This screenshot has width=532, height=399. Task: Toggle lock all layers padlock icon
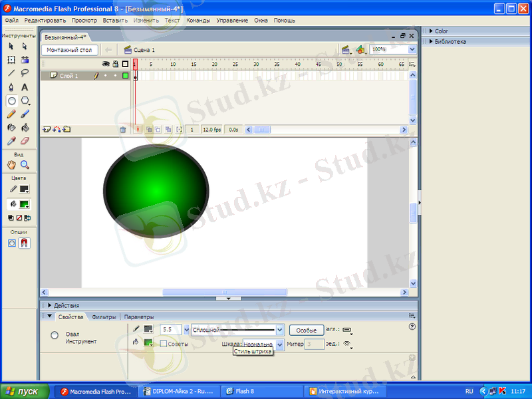115,64
